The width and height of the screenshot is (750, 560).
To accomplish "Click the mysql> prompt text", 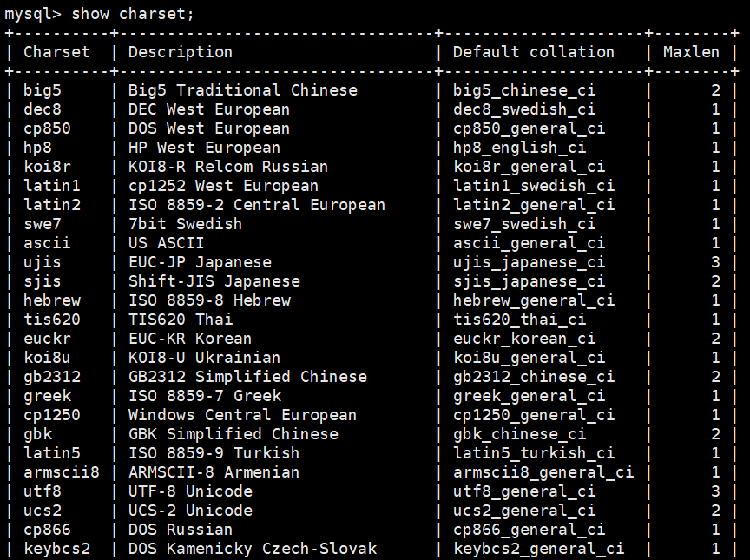I will [33, 15].
